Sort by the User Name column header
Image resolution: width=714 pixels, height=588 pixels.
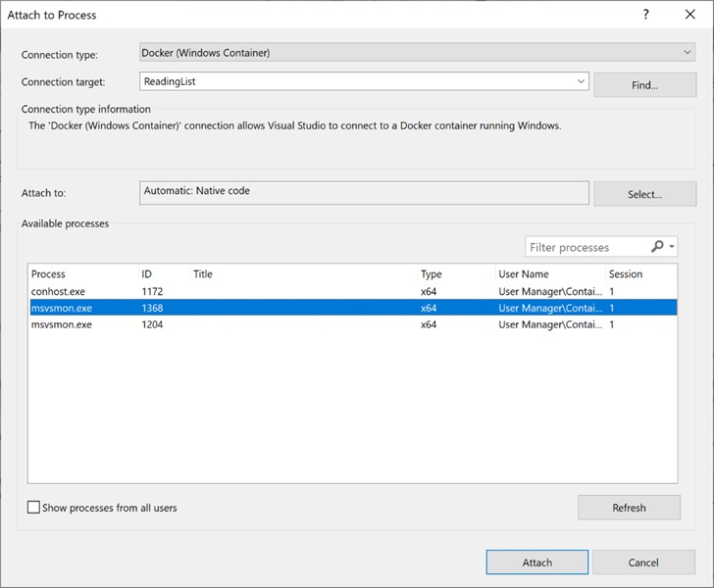click(x=524, y=274)
